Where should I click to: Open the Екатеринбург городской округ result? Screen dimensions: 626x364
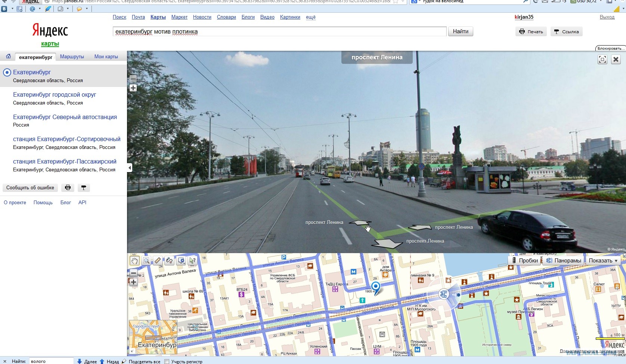point(55,95)
